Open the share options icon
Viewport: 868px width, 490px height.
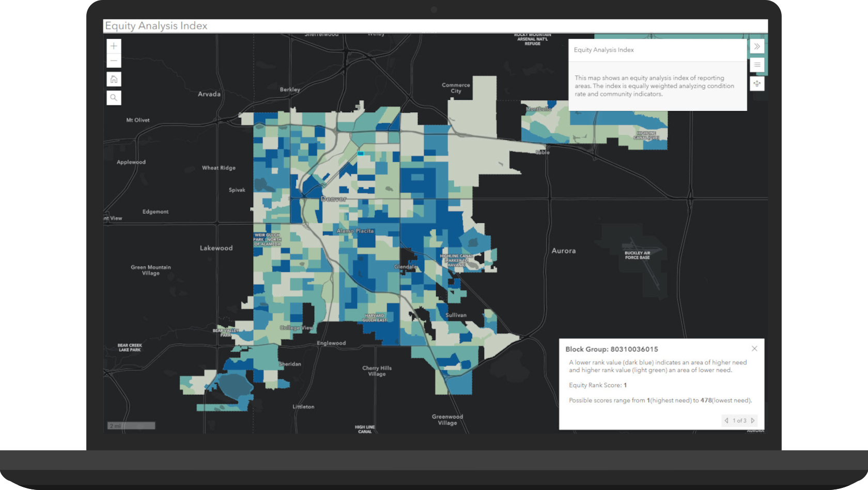pos(757,84)
